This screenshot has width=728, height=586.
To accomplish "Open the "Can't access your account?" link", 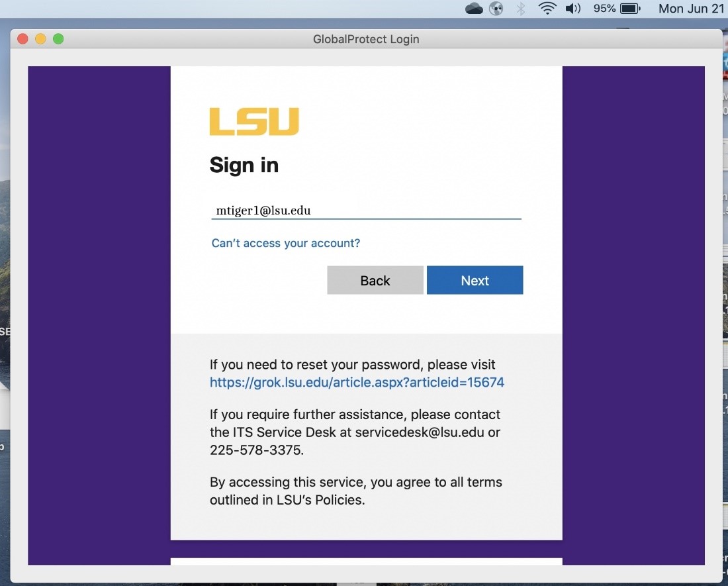I will (285, 243).
